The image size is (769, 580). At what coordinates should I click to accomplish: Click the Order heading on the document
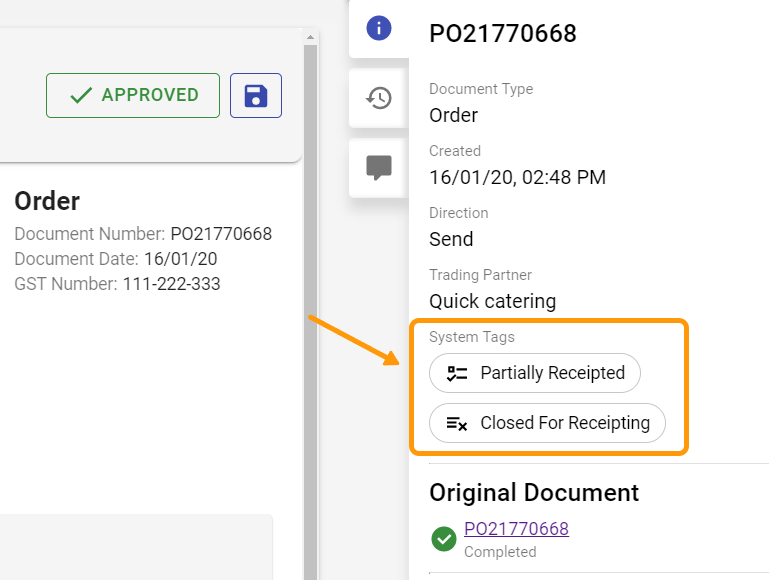[47, 201]
